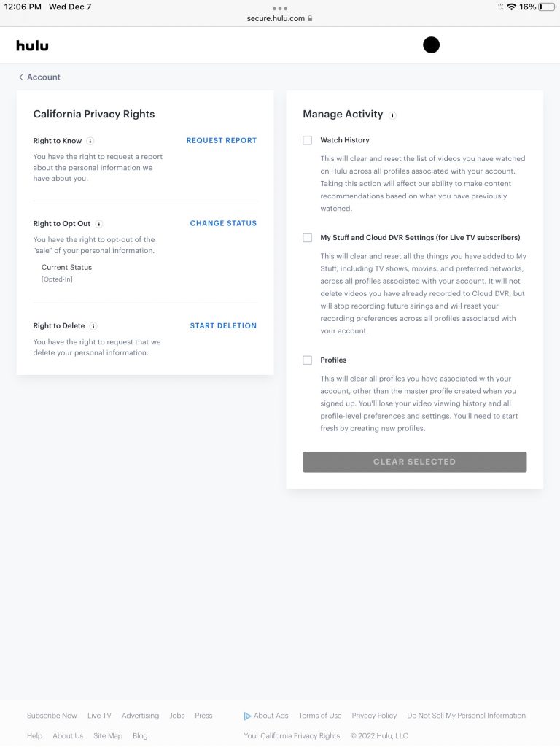
Task: Click the info icon beside Right to Delete
Action: 95,326
